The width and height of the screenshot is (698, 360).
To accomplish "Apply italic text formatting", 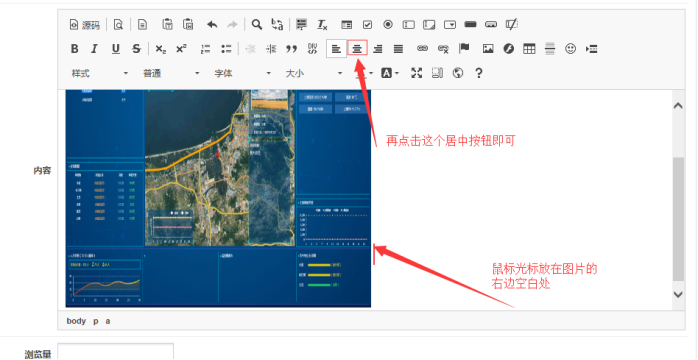I will (94, 49).
